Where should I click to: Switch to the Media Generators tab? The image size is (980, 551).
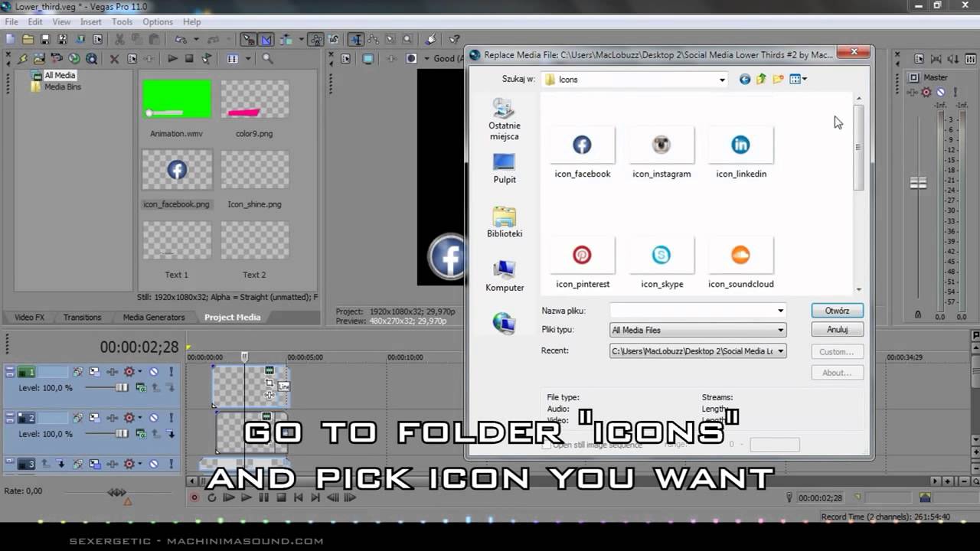(154, 317)
